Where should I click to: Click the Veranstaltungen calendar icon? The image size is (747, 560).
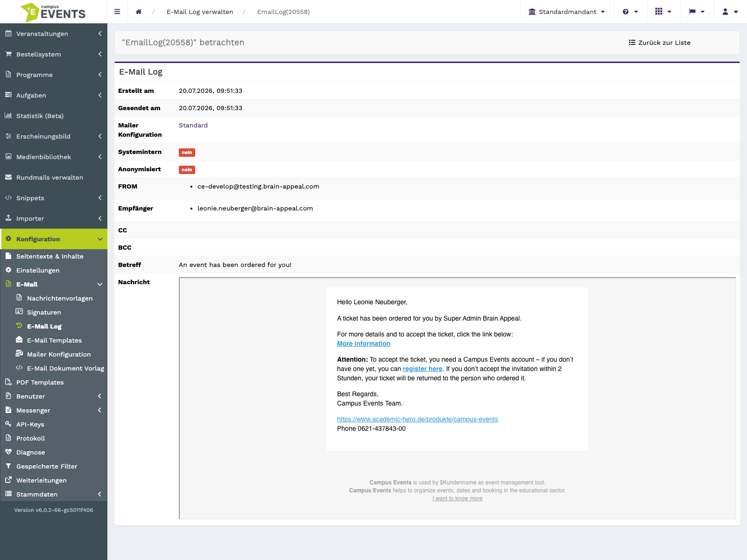pos(8,34)
